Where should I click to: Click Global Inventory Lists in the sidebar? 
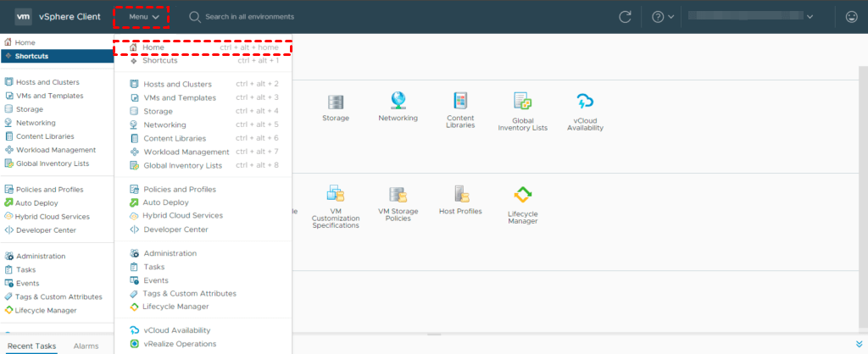pyautogui.click(x=57, y=163)
